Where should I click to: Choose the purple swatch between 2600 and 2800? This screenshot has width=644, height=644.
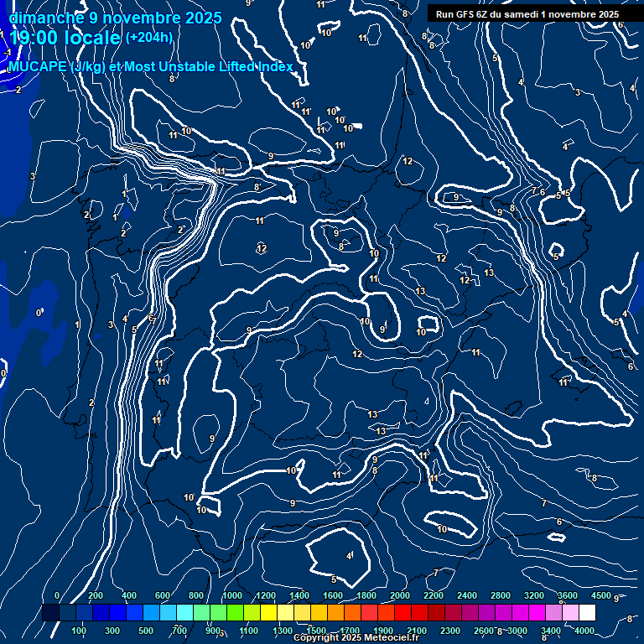488,612
